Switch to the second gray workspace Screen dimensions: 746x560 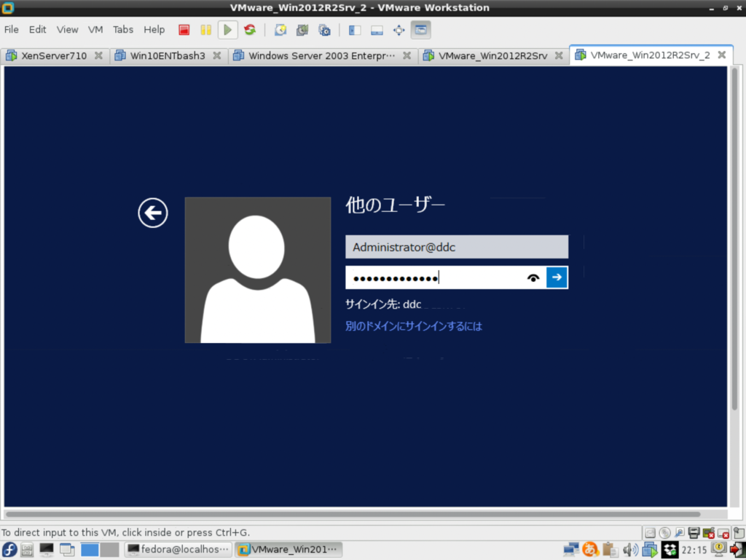point(109,550)
